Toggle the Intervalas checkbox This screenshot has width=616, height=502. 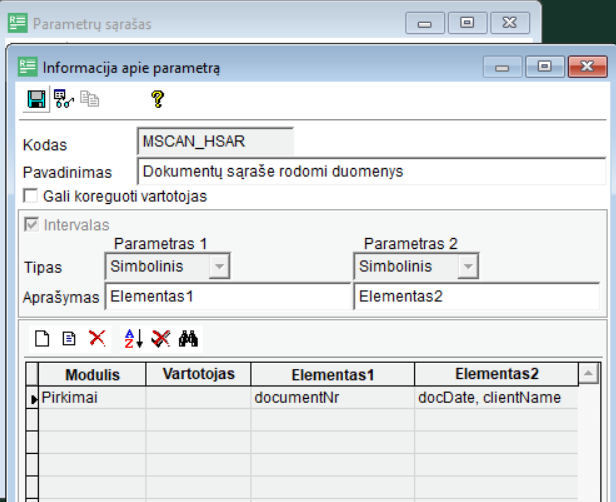31,224
